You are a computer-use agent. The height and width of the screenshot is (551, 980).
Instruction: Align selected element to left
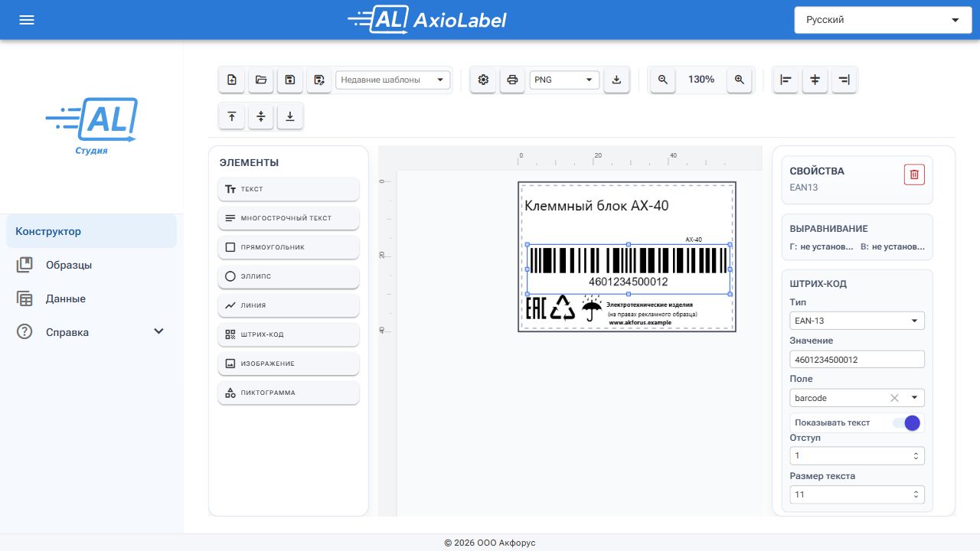point(786,80)
